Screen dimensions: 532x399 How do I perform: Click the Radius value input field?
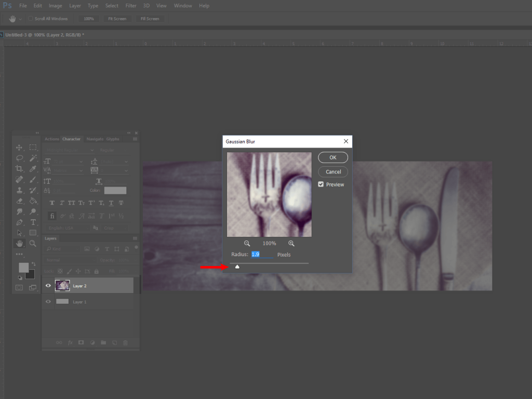[262, 255]
